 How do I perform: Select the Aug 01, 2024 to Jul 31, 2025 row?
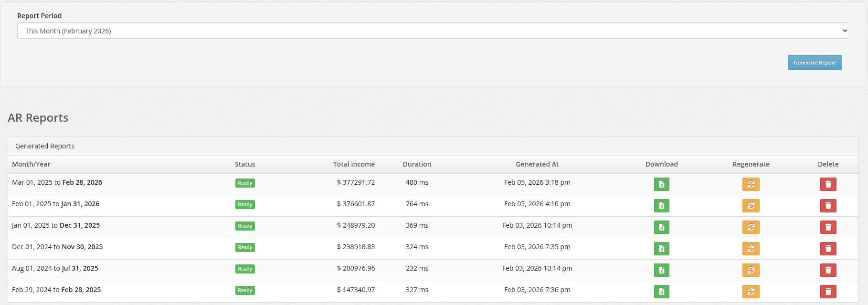click(x=433, y=270)
